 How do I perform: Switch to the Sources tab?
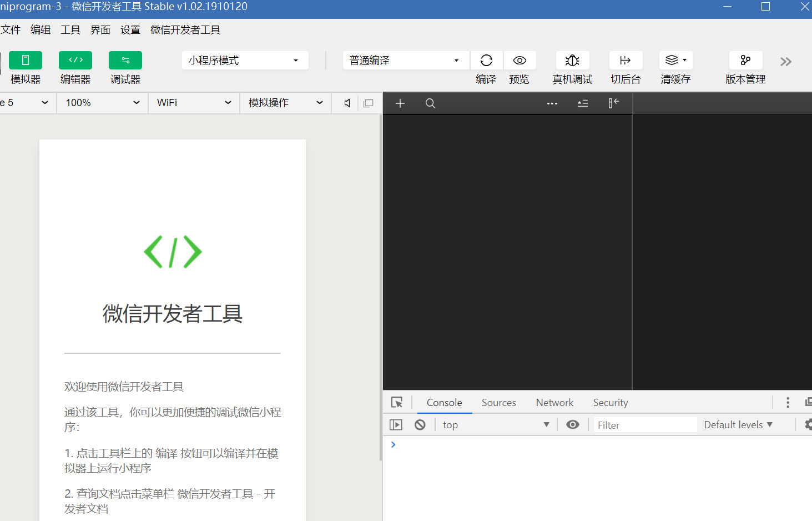coord(498,403)
